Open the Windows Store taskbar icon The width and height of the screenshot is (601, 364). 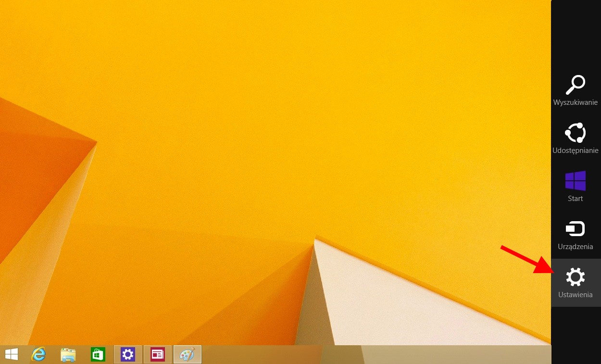pos(98,355)
